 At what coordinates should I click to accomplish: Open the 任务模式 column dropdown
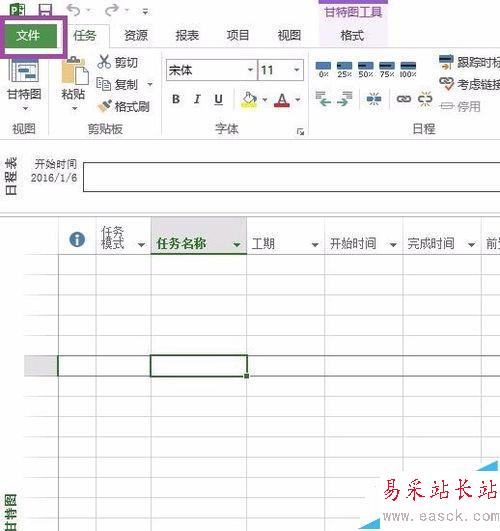(141, 244)
